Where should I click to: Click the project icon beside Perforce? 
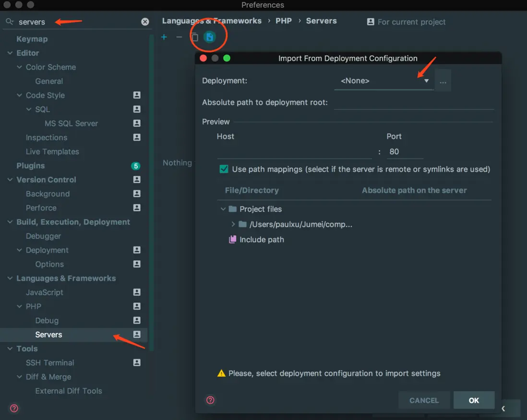click(x=137, y=208)
